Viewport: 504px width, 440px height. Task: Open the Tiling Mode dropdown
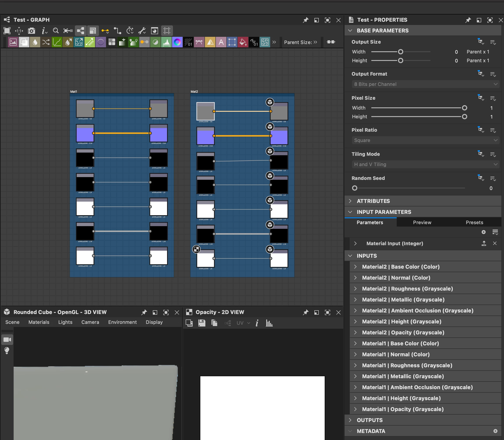click(425, 165)
